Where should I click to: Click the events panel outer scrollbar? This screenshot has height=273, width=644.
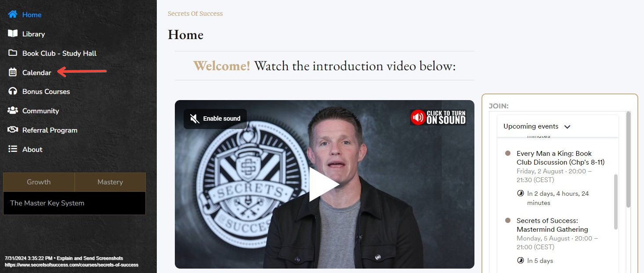[x=628, y=160]
